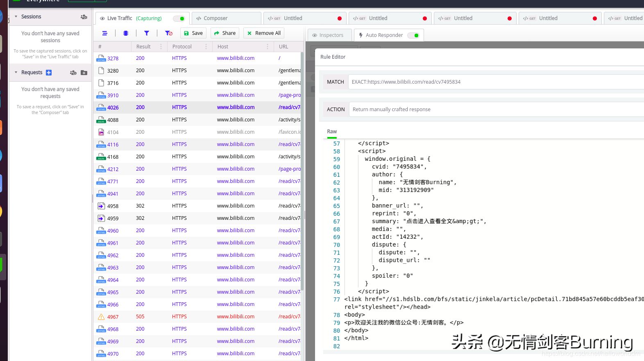Create a new requests folder with the folder icon

pyautogui.click(x=84, y=73)
